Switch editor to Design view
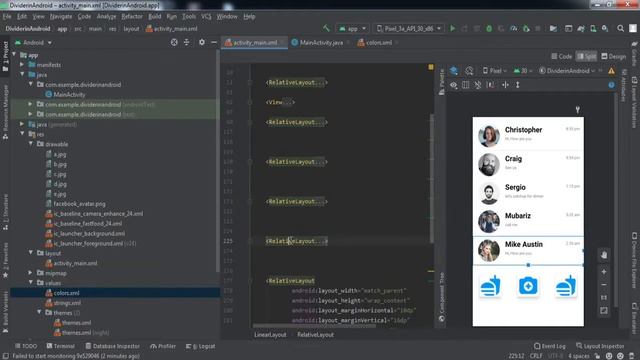This screenshot has width=640, height=360. (x=613, y=56)
